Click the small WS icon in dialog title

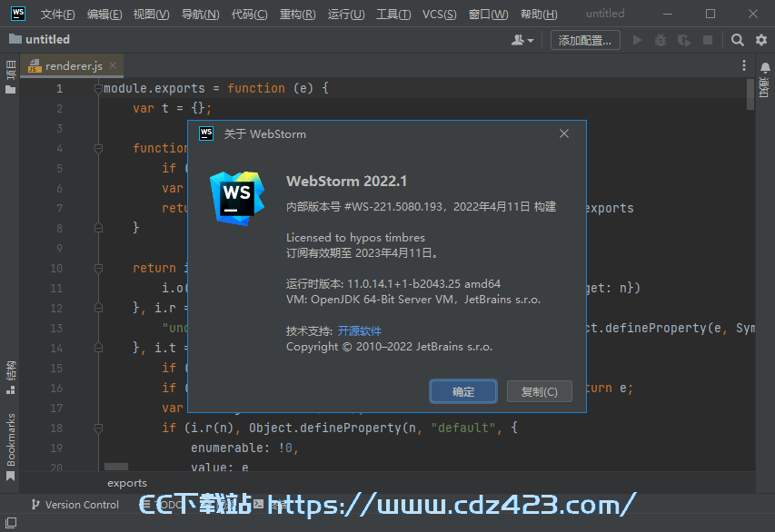tap(206, 133)
